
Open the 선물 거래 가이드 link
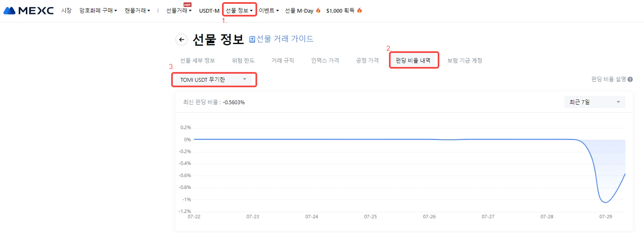coord(285,39)
